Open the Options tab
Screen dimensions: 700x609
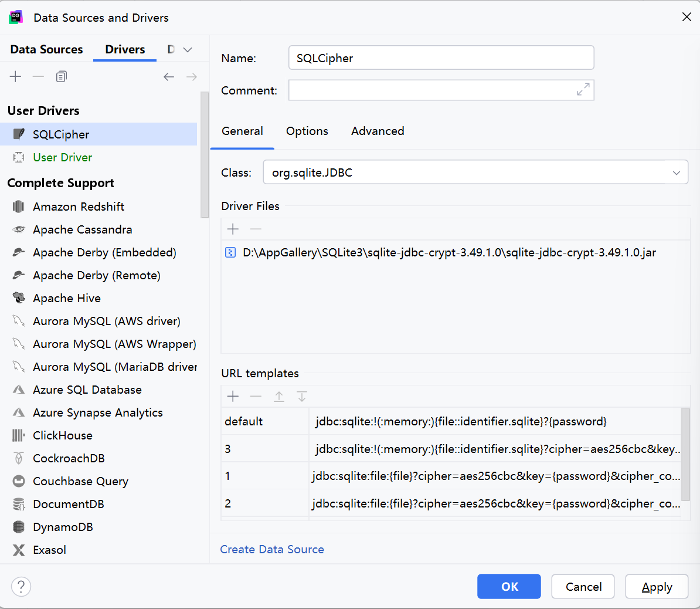pos(307,131)
